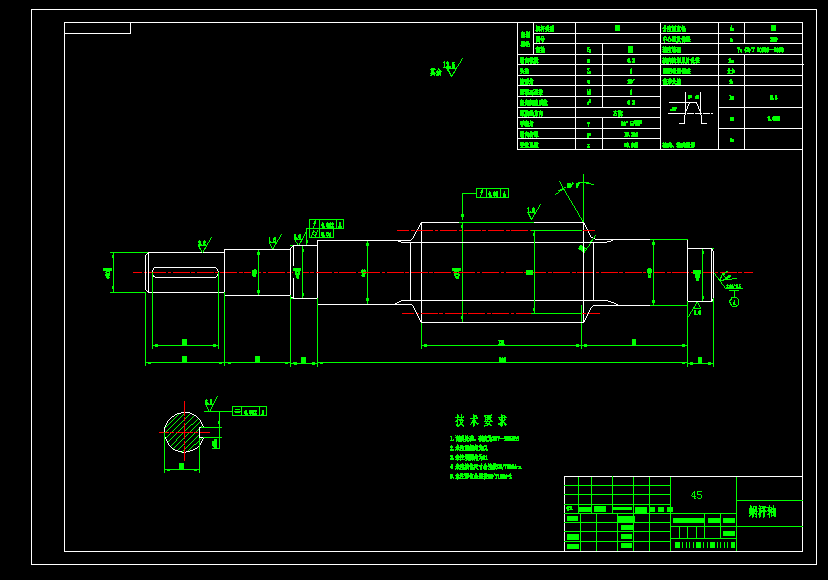Select the tooth profile diagram in parameter table

[689, 109]
